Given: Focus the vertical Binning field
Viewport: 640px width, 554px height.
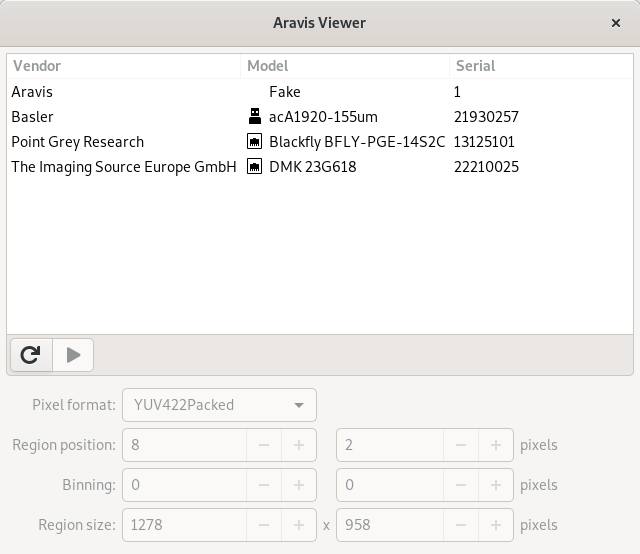Looking at the screenshot, I should pyautogui.click(x=390, y=485).
